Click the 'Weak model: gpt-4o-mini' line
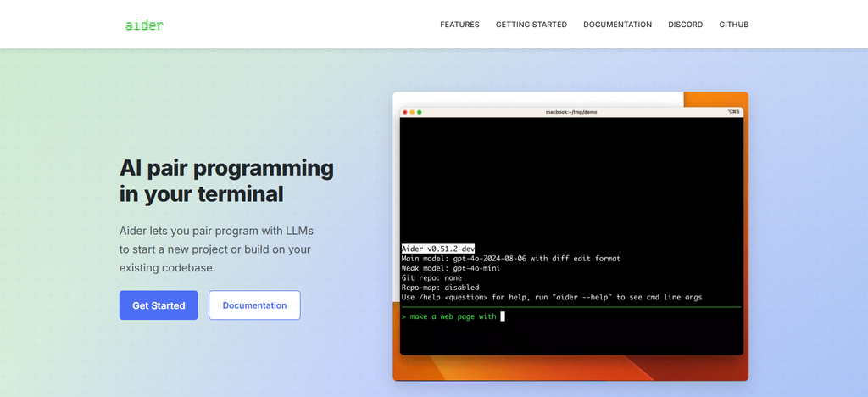 click(451, 268)
